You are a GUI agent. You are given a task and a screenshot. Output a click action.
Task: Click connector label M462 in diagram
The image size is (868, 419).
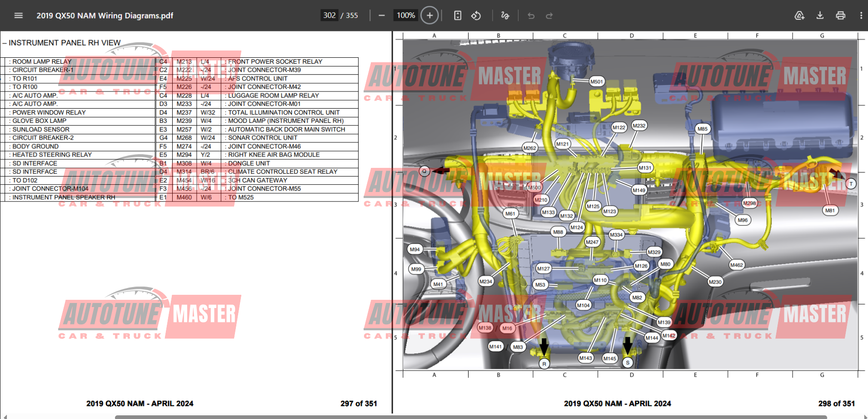click(737, 265)
